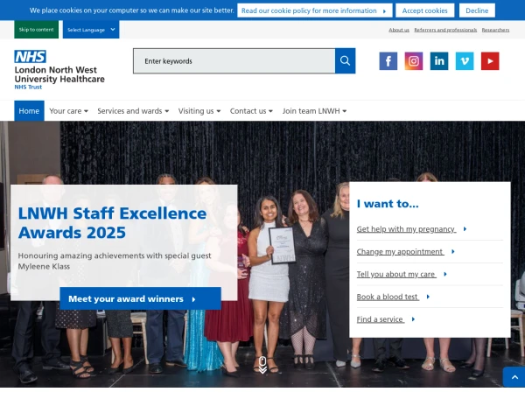Open the Join team LNWH menu

click(314, 111)
